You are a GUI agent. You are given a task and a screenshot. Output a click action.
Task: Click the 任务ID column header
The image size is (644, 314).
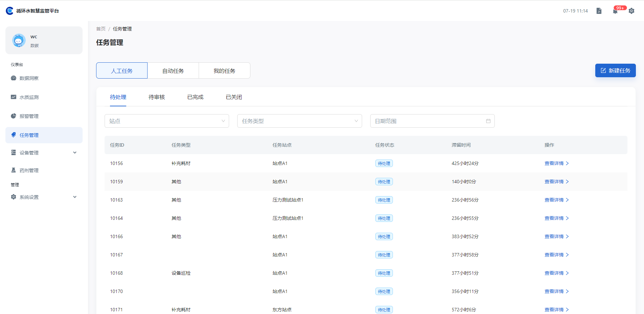[x=117, y=145]
